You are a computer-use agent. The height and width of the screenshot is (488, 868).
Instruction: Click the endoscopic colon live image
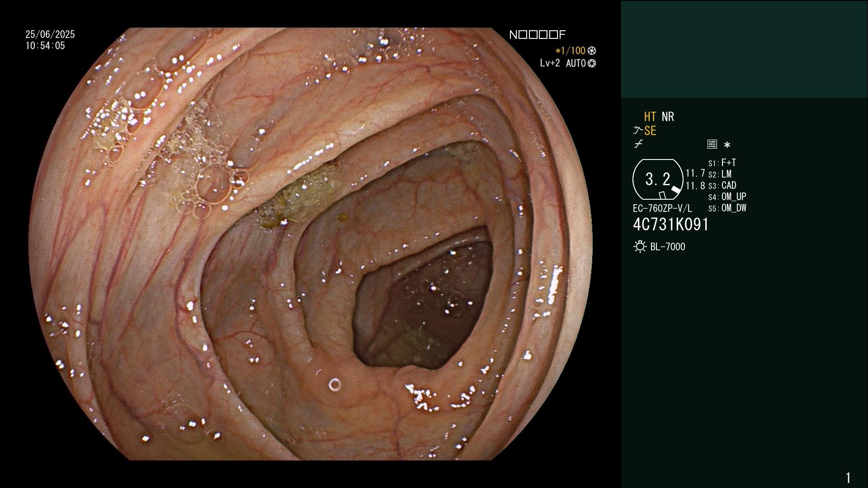(310, 244)
